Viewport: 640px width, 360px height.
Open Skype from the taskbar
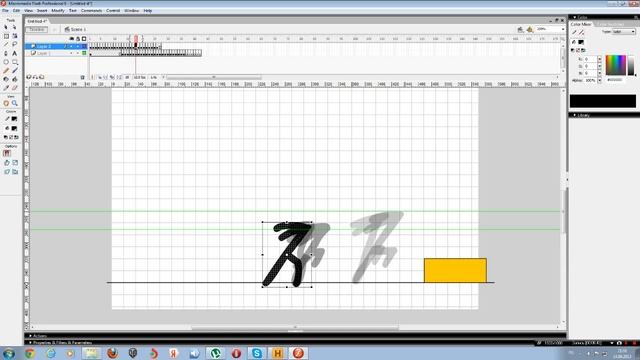tap(257, 353)
